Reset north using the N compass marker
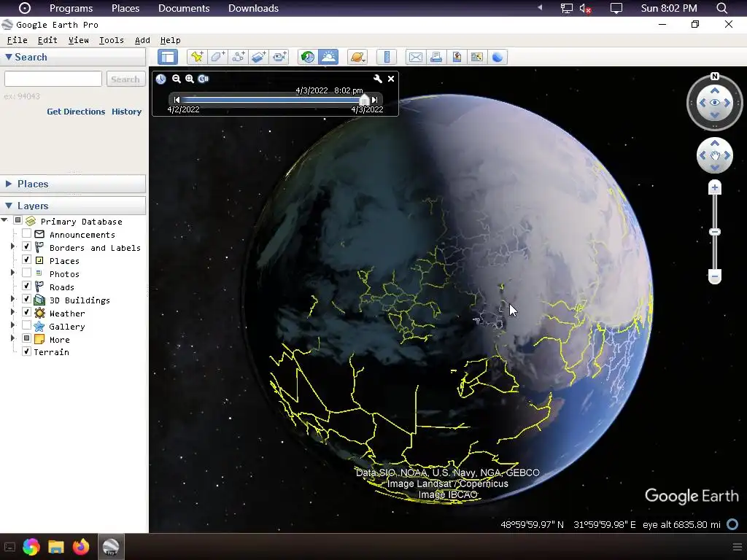 click(x=715, y=76)
